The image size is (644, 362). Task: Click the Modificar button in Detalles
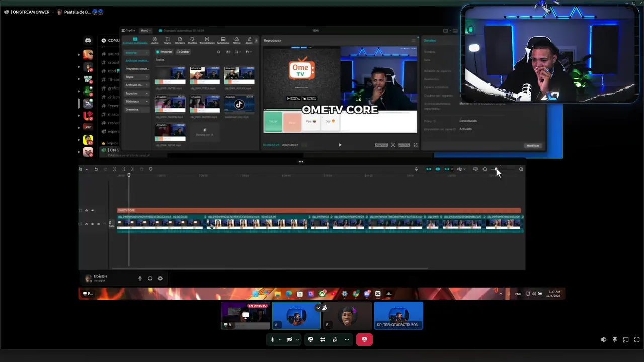(x=533, y=146)
